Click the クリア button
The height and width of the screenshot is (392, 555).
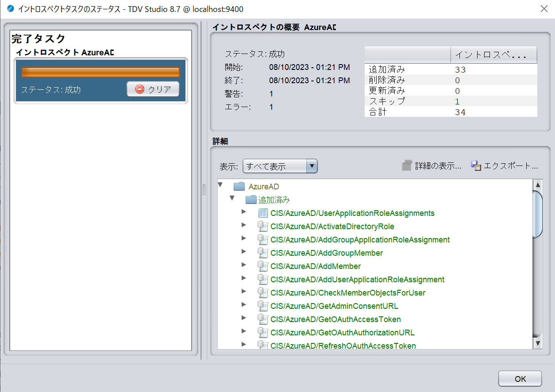(x=153, y=89)
